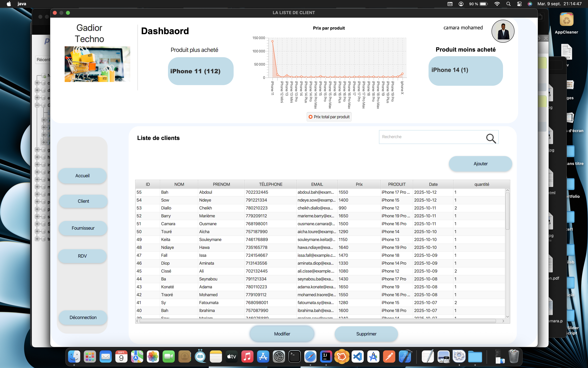The height and width of the screenshot is (368, 588).
Task: Open the Fournisseur section
Action: (83, 228)
